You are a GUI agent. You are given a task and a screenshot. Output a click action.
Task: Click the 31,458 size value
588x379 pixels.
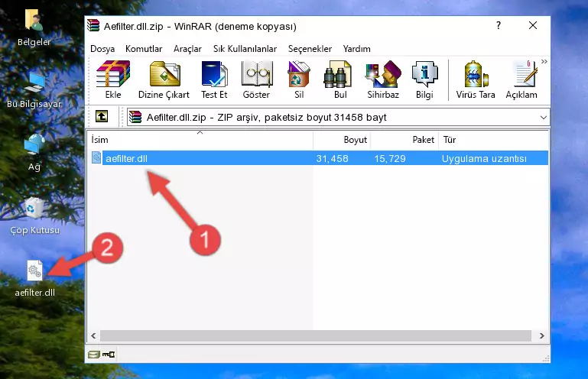click(x=332, y=159)
